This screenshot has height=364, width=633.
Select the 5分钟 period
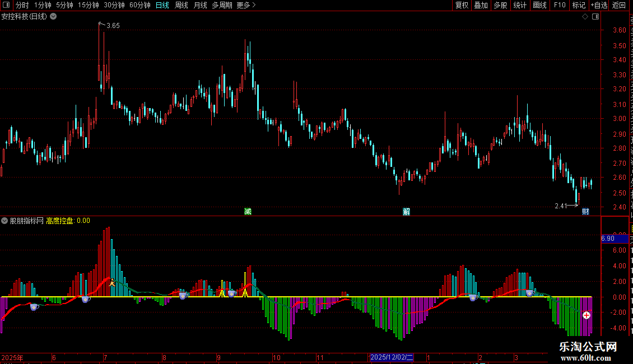coord(64,5)
